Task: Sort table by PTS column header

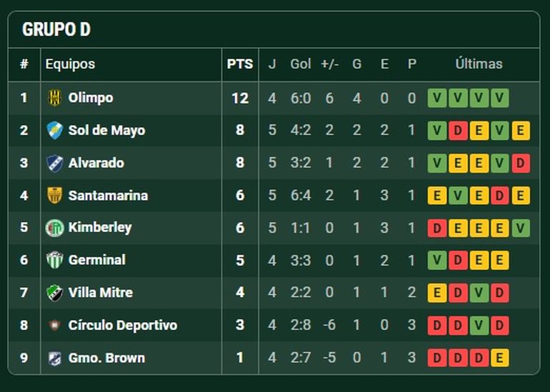Action: [240, 64]
